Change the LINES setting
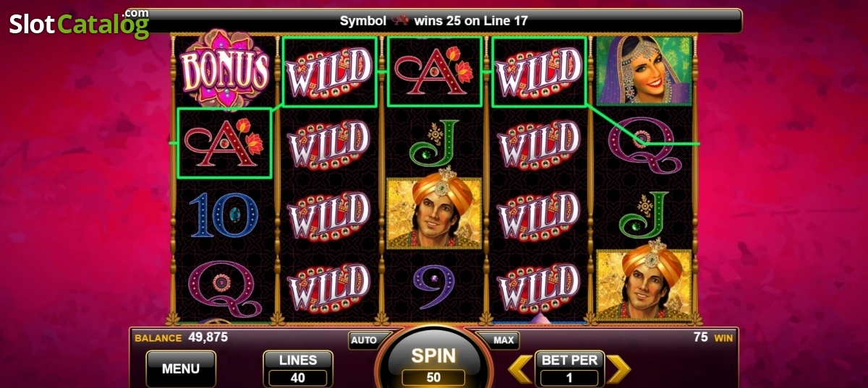Viewport: 868px width, 388px height. [297, 368]
